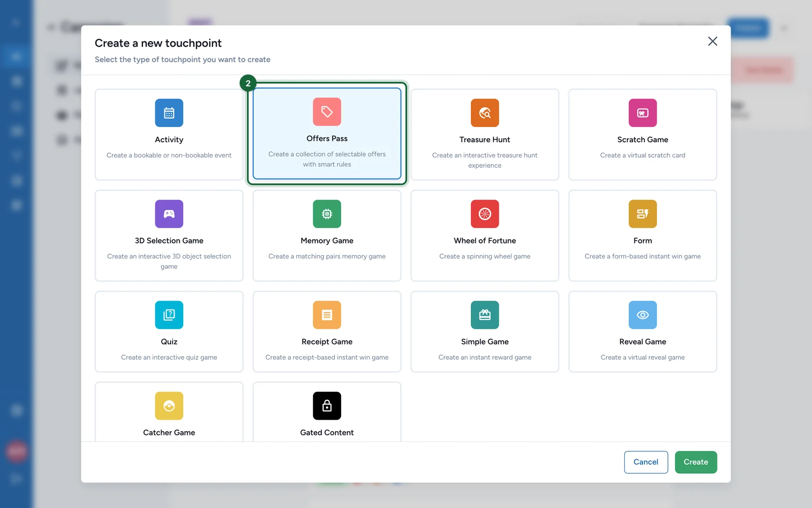
Task: Click 'Create a receipt-based instant win game' text
Action: point(327,358)
